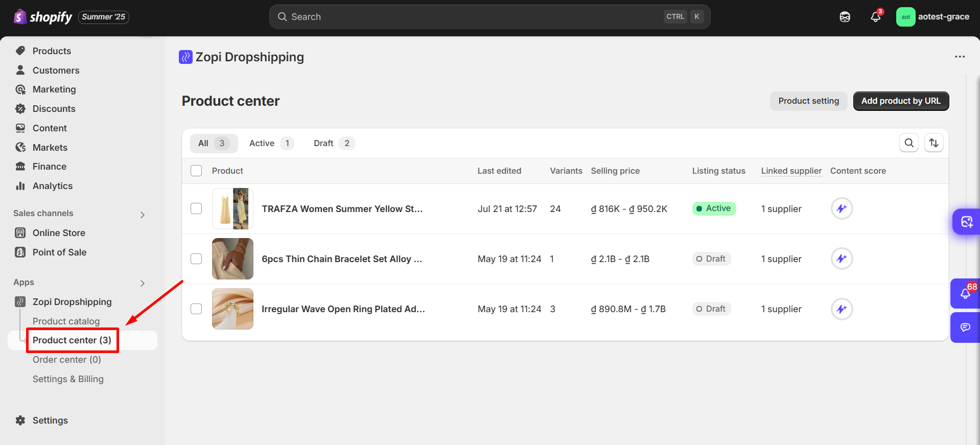Open Point of Sale channel
Screen dimensions: 980x445
(59, 252)
